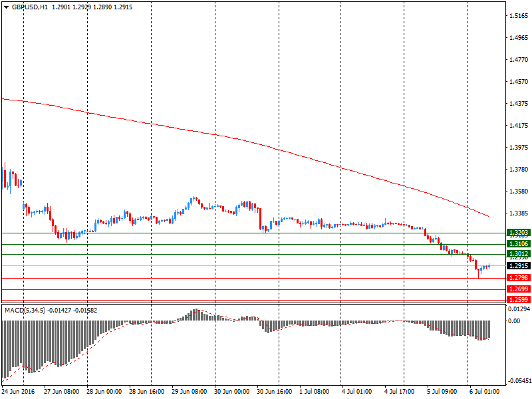Select the 29 Jun 08:00 time label

click(189, 392)
